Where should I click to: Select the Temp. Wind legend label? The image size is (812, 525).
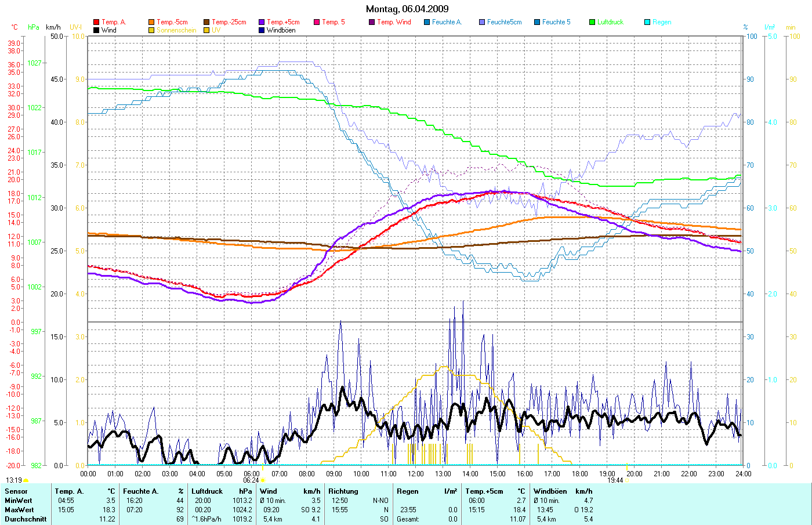pyautogui.click(x=394, y=22)
